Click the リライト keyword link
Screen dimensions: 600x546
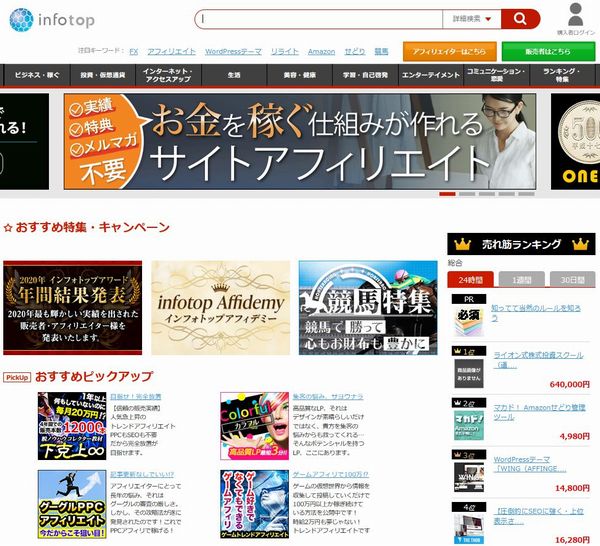[284, 51]
